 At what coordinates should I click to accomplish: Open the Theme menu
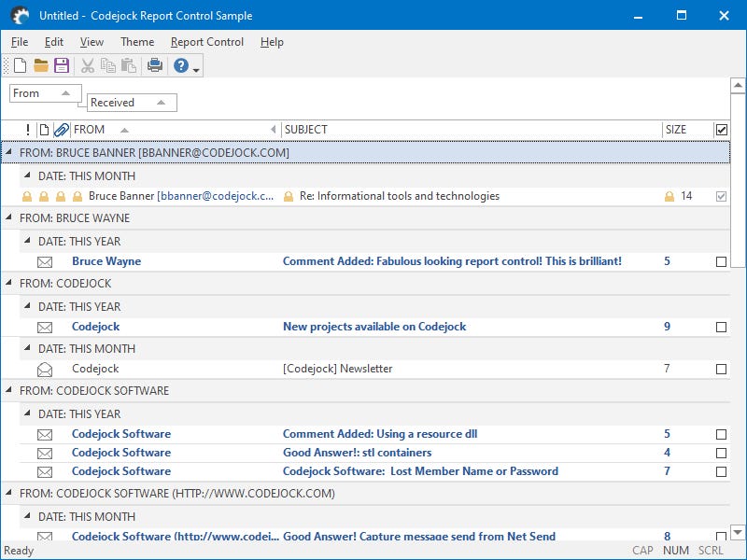pos(136,42)
